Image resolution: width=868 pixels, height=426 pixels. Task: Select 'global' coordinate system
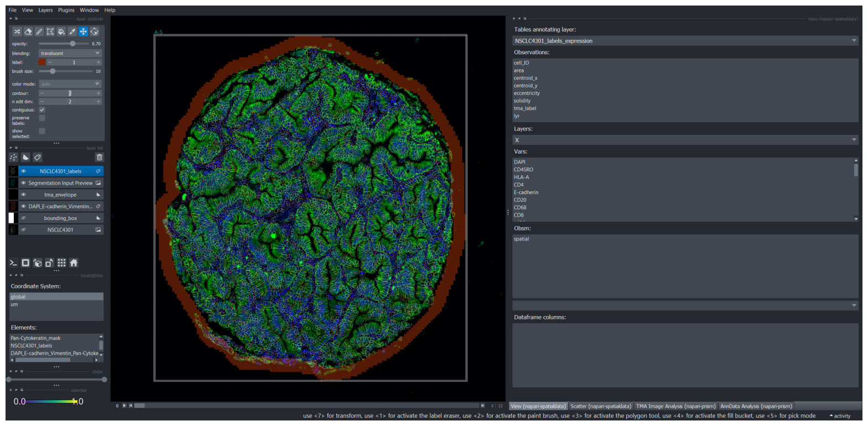coord(56,297)
